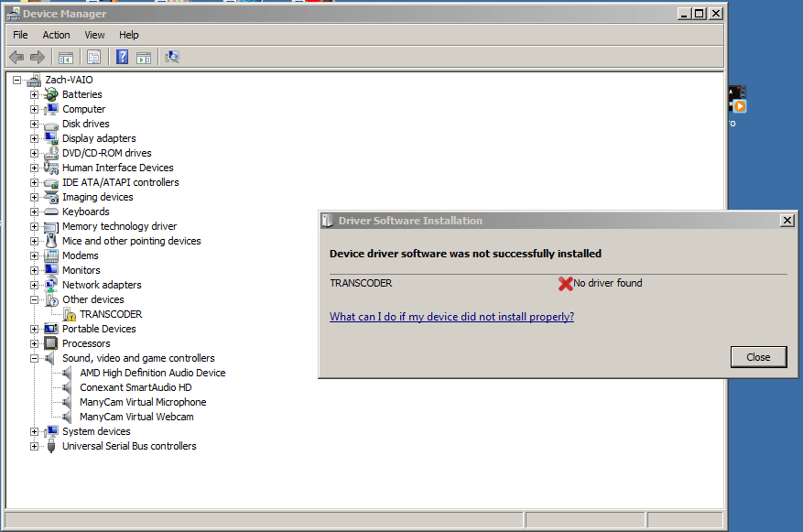Select the Processors category icon
The height and width of the screenshot is (532, 803).
[x=51, y=343]
